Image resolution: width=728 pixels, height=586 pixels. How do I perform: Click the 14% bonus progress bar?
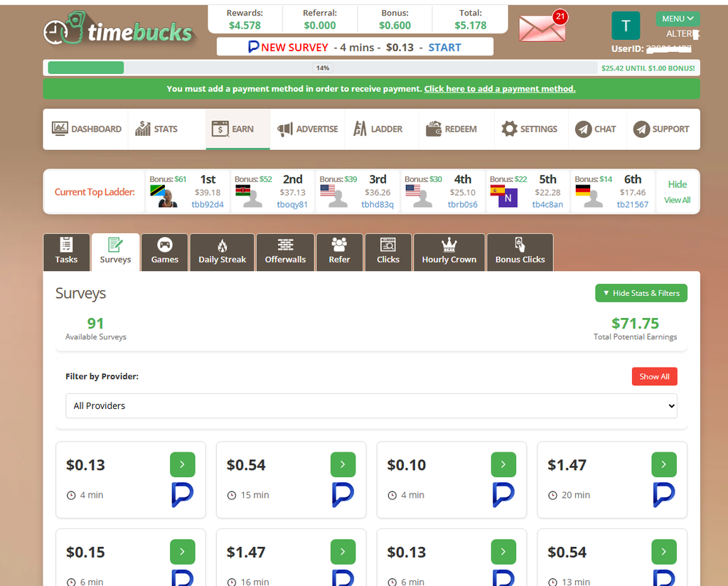click(322, 68)
